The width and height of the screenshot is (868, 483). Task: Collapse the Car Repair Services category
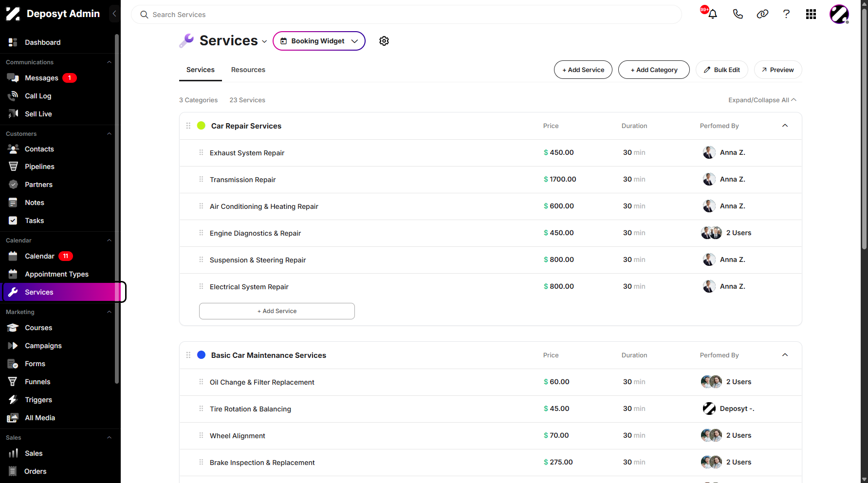pos(785,126)
